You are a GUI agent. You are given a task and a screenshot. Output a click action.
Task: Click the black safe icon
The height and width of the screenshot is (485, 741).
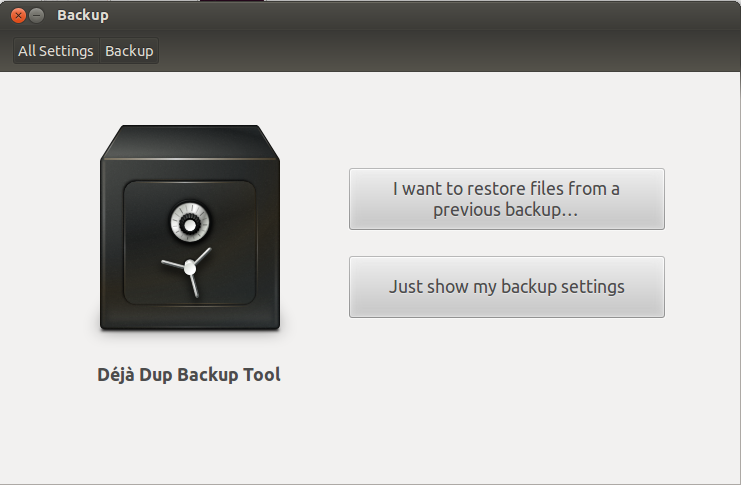(190, 227)
